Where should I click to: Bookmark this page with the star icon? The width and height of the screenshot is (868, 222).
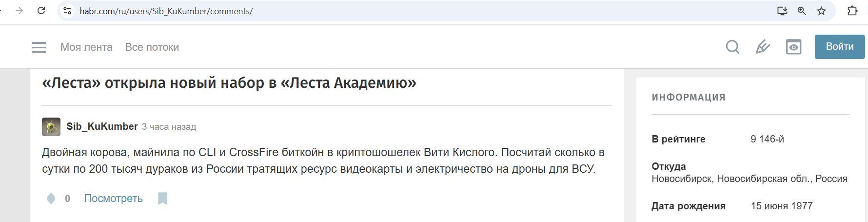tap(821, 11)
